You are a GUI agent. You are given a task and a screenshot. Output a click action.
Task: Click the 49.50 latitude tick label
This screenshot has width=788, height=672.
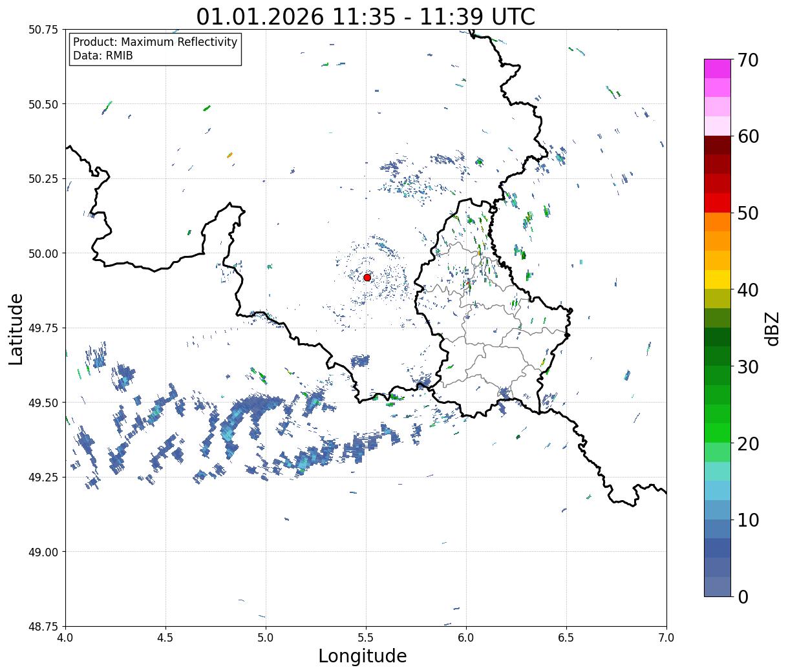[x=43, y=403]
